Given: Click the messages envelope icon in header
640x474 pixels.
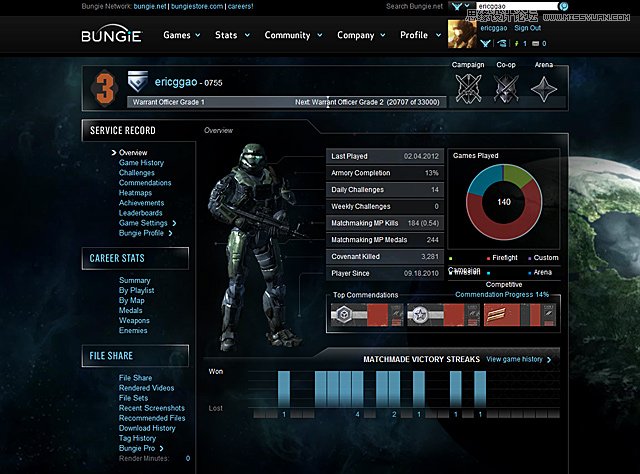Looking at the screenshot, I should 536,44.
